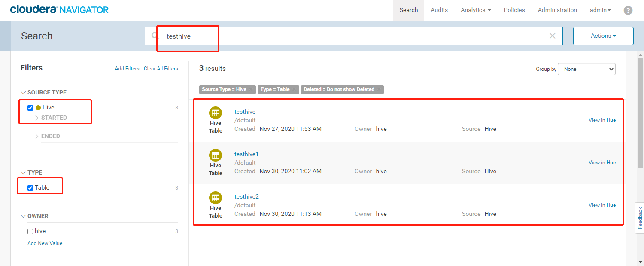Click the Hive table icon for testhive1
This screenshot has height=266, width=644.
click(216, 155)
